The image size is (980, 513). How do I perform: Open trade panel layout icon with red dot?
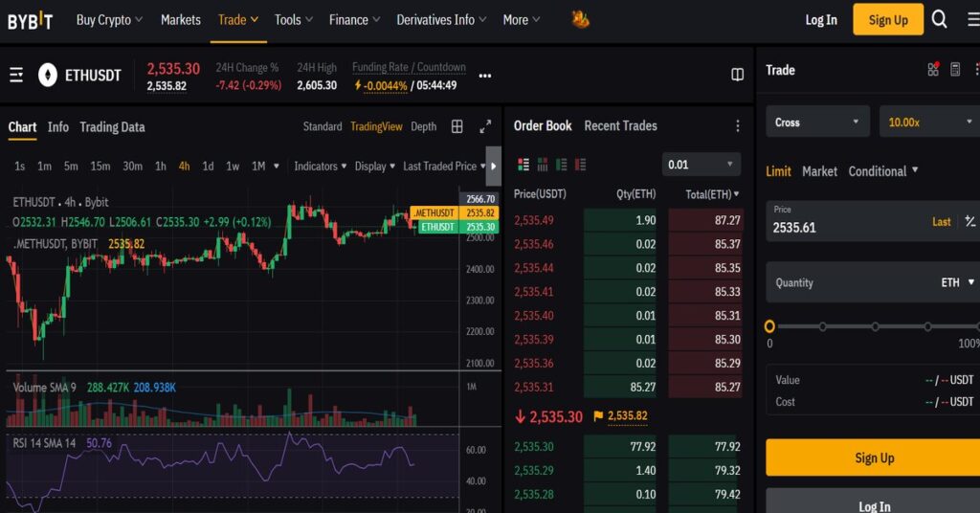coord(933,69)
